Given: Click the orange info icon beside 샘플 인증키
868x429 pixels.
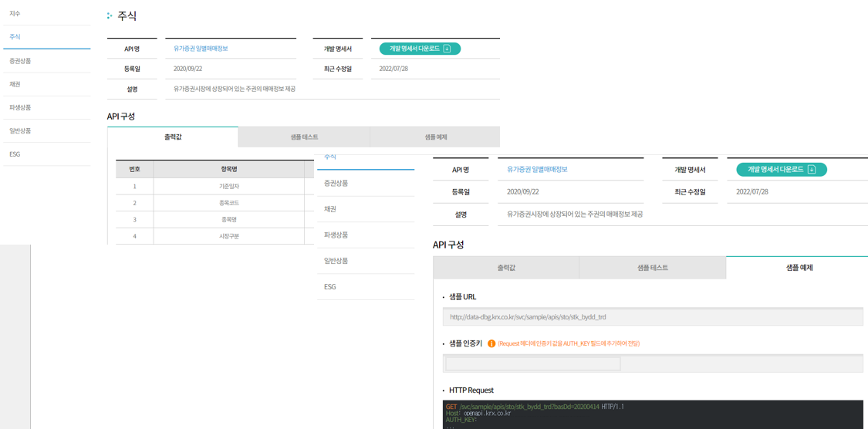Looking at the screenshot, I should (491, 344).
